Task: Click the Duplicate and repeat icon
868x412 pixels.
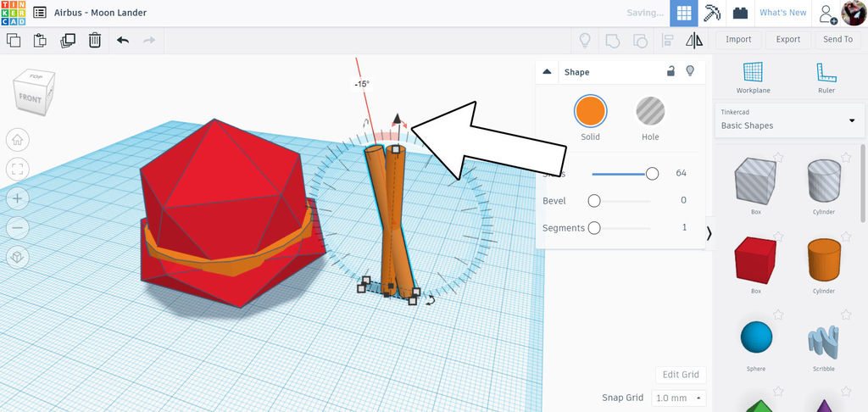Action: tap(68, 40)
